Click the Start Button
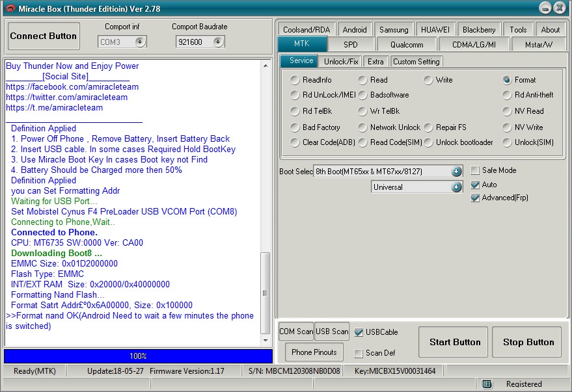The height and width of the screenshot is (392, 572). pyautogui.click(x=453, y=342)
